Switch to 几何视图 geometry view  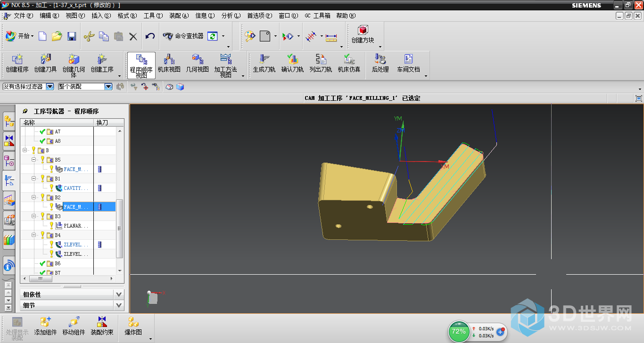click(x=197, y=64)
